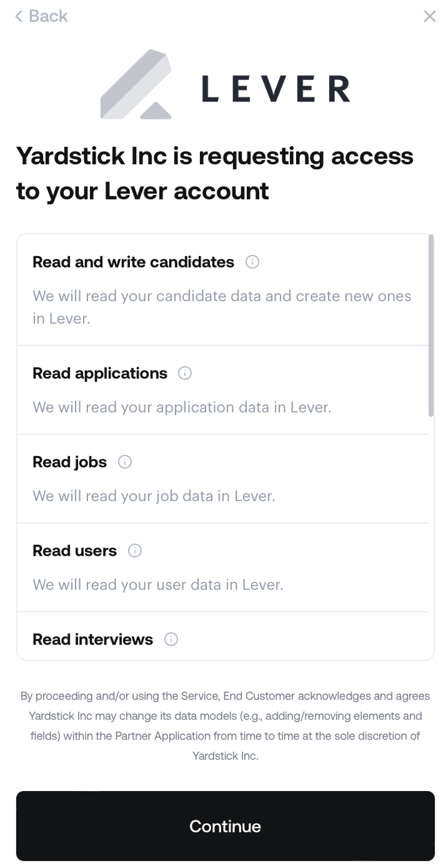Screen dimensions: 448x868
Task: Click the back chevron arrow icon
Action: click(x=18, y=16)
